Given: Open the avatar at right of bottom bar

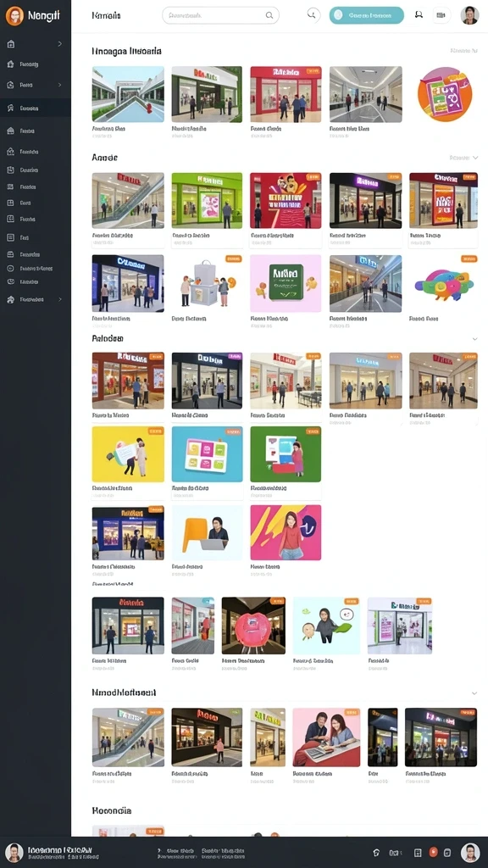Looking at the screenshot, I should [469, 853].
